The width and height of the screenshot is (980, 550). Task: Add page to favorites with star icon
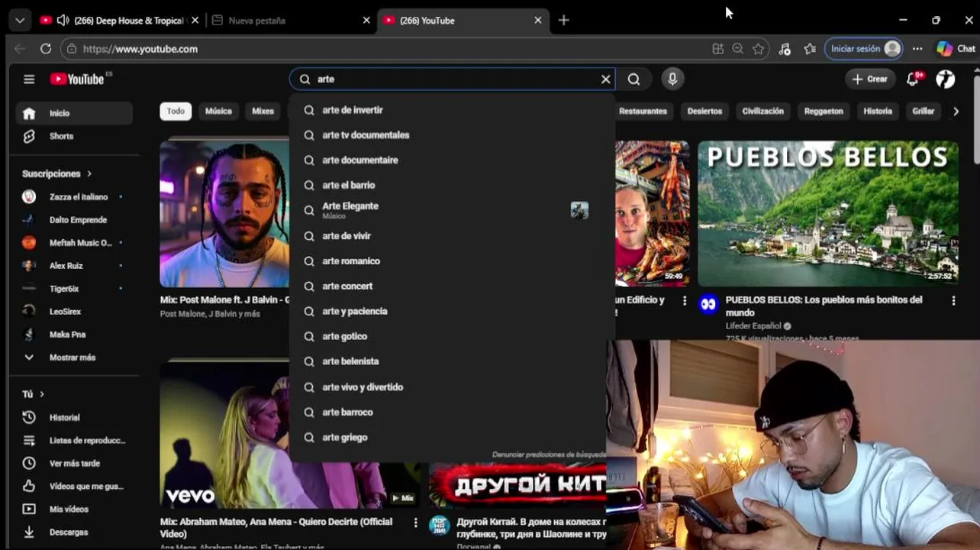[758, 49]
